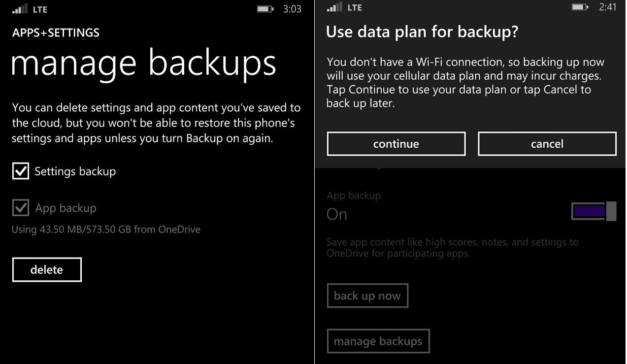The image size is (627, 364).
Task: Tap the 2:41 clock on right screen
Action: pyautogui.click(x=607, y=7)
